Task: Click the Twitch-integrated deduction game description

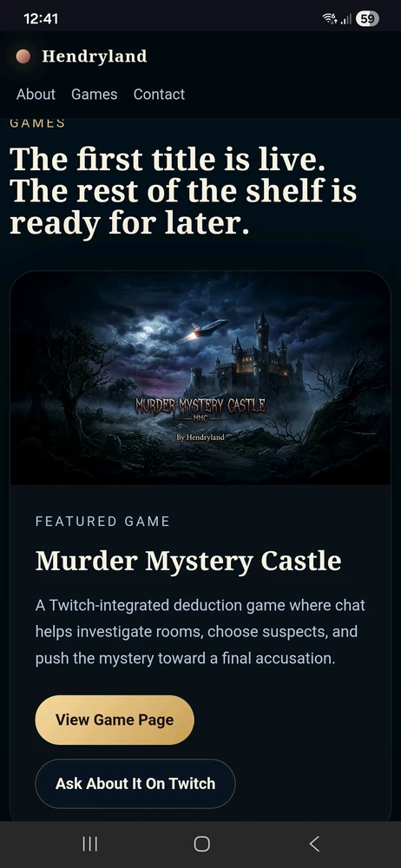Action: pyautogui.click(x=200, y=632)
